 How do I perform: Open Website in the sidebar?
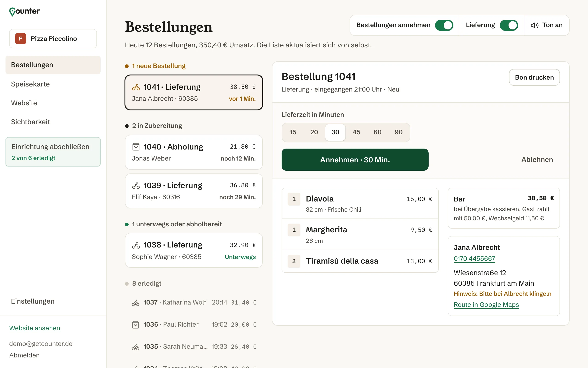[53, 103]
